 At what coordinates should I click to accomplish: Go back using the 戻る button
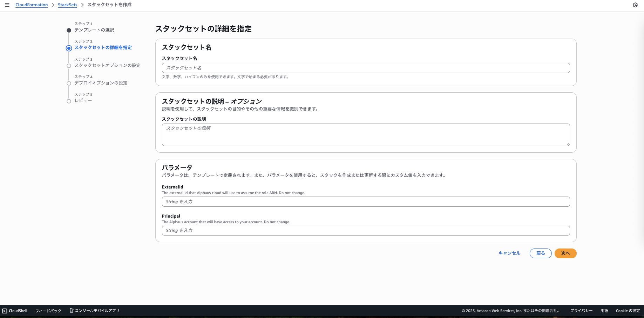(x=540, y=253)
